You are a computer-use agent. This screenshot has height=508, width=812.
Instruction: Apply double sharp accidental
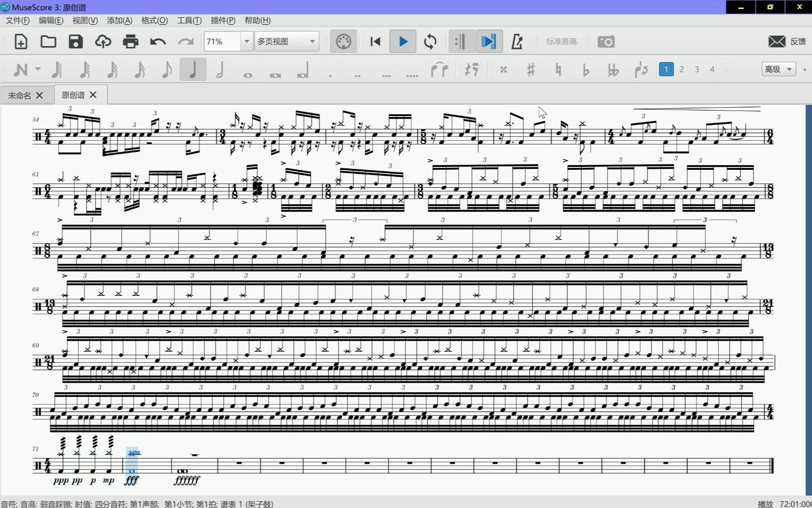click(x=503, y=70)
